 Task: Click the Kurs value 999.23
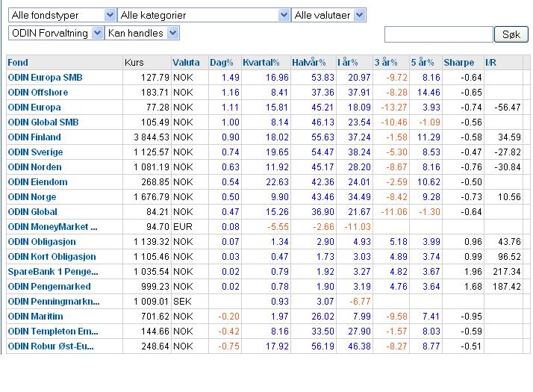(155, 287)
